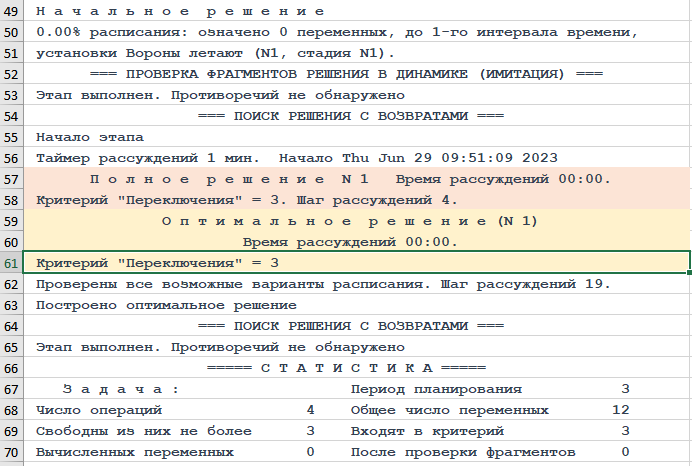Select the "Проверены все возможные варианты расписания" cell
Image resolution: width=692 pixels, height=466 pixels.
tap(322, 284)
